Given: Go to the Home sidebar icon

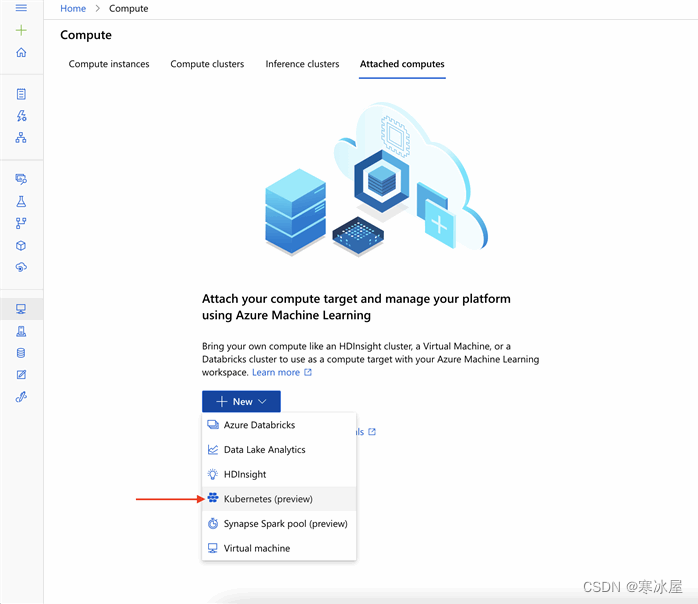Looking at the screenshot, I should point(21,53).
